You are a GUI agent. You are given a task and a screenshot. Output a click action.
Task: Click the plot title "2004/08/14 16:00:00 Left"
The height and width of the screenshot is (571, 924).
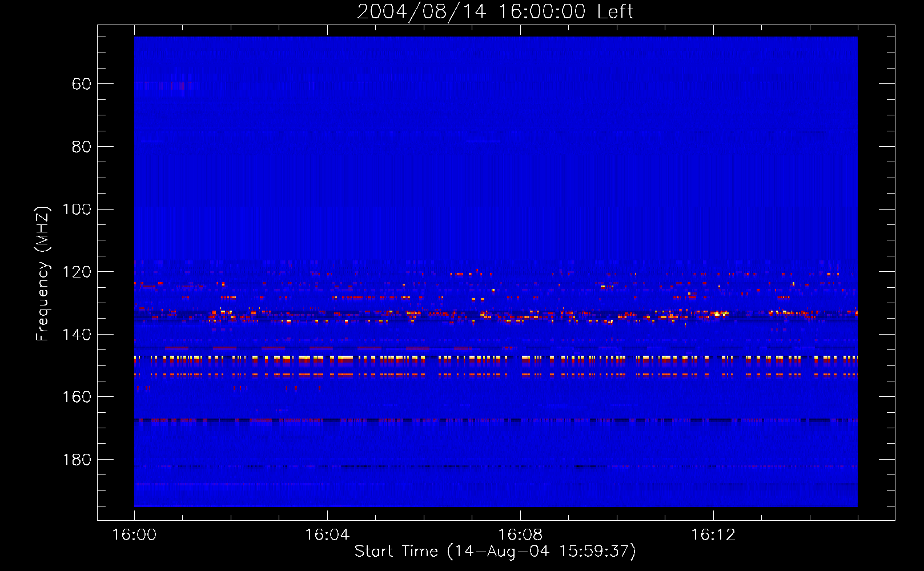pos(495,11)
